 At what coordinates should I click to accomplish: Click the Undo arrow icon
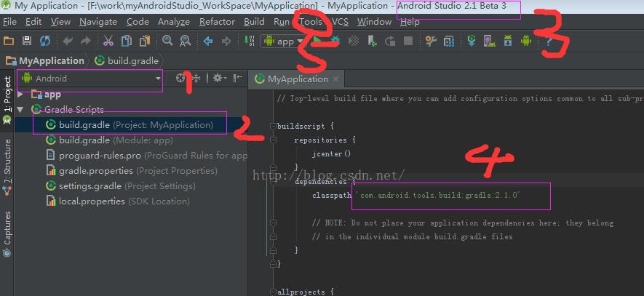coord(68,41)
